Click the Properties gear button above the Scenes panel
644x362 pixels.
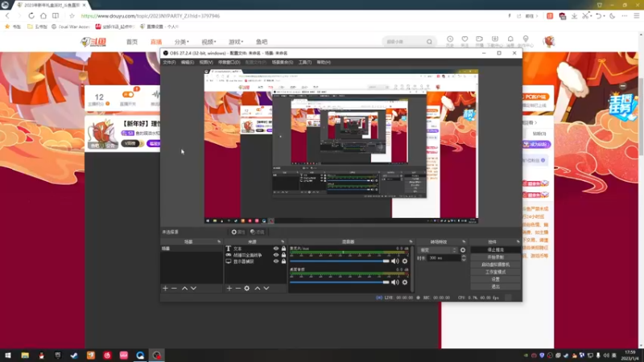[237, 232]
